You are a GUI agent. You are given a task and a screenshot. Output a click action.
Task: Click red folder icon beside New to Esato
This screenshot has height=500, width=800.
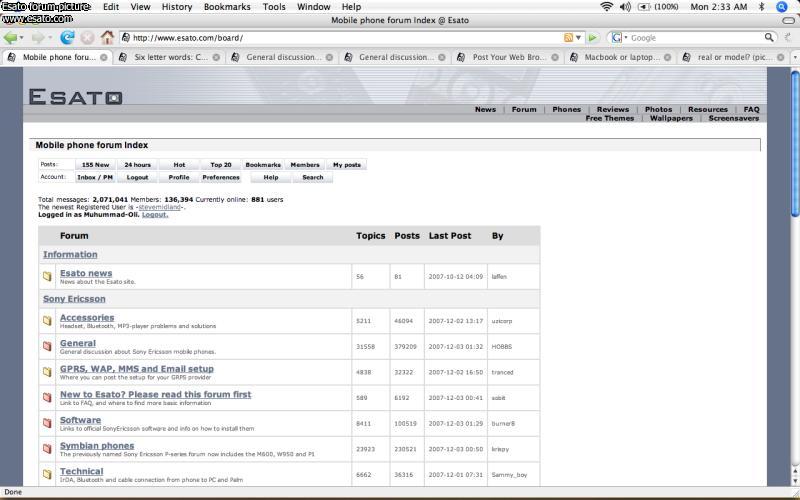click(x=47, y=397)
